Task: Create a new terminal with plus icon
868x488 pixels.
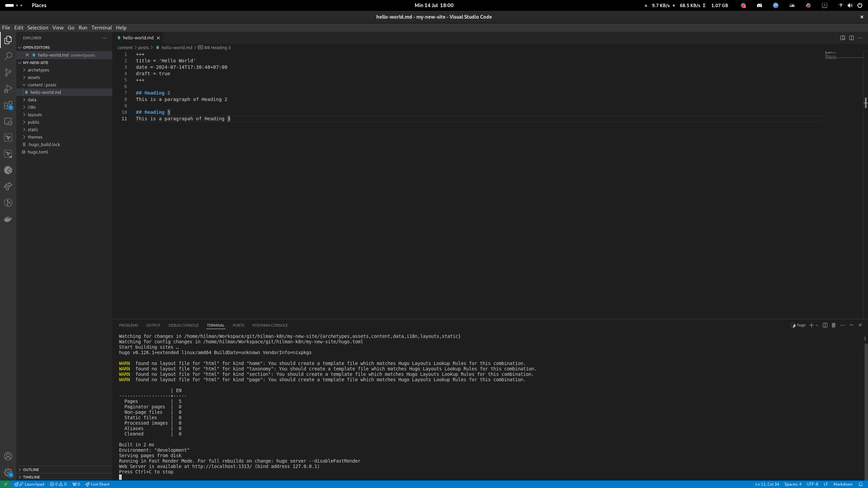Action: (x=811, y=325)
